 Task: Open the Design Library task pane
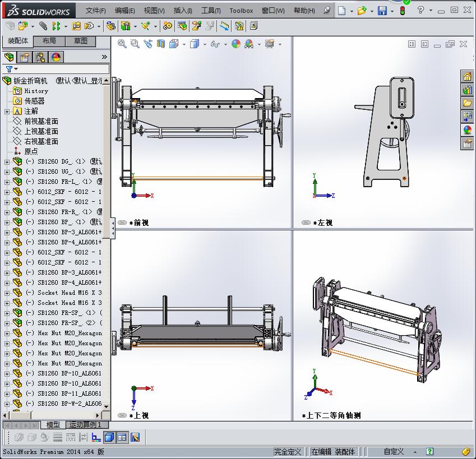point(467,90)
